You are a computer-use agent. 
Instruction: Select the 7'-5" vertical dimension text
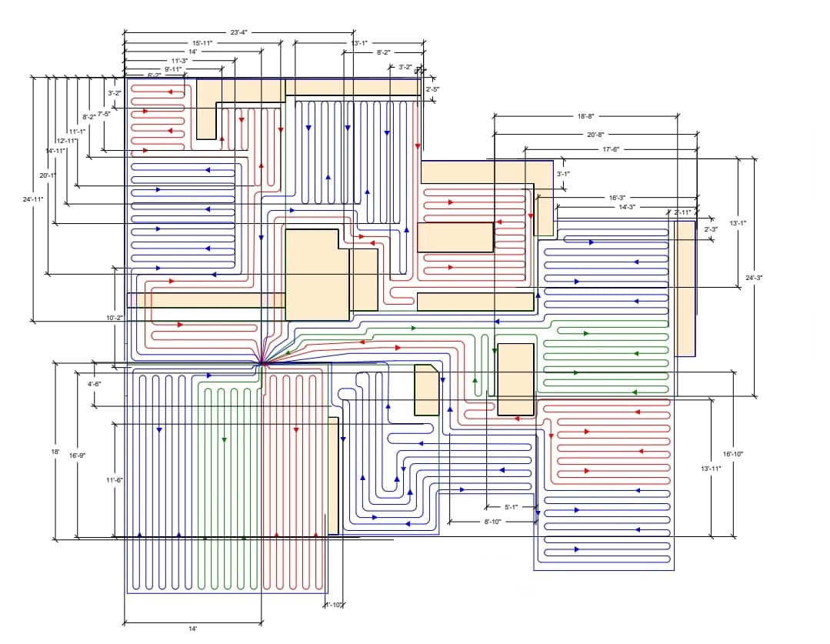104,114
